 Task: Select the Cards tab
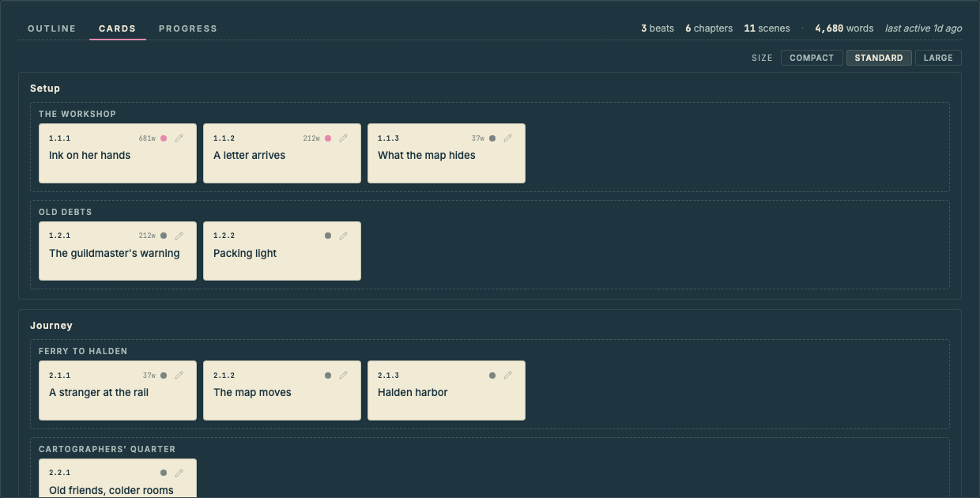(x=118, y=28)
